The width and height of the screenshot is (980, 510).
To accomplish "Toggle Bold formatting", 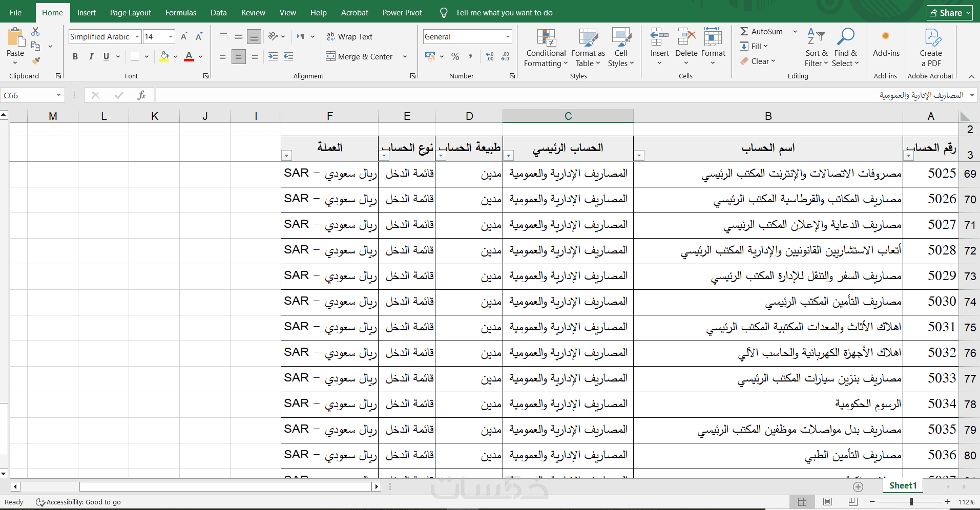I will coord(75,56).
